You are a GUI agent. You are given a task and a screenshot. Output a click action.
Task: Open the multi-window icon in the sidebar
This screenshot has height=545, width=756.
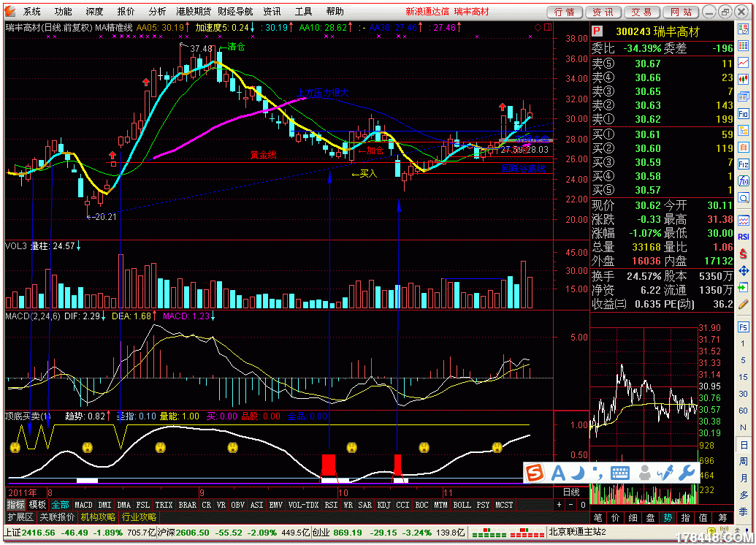coord(743,97)
